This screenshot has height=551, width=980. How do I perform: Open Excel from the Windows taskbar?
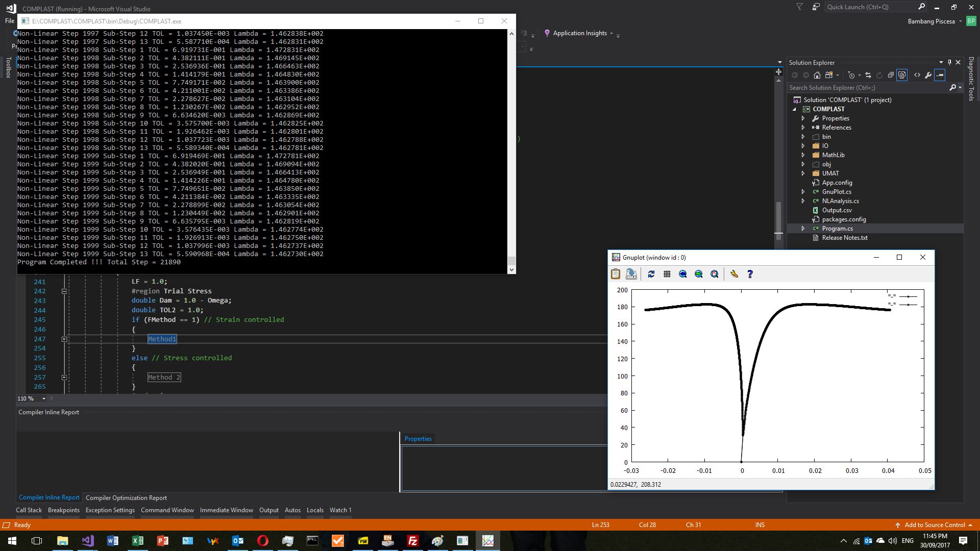click(x=138, y=541)
